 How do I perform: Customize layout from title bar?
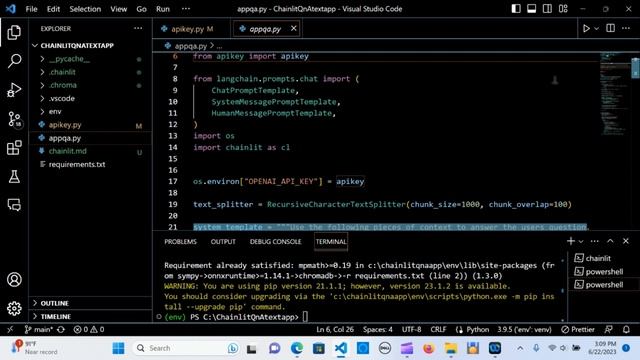[x=563, y=9]
